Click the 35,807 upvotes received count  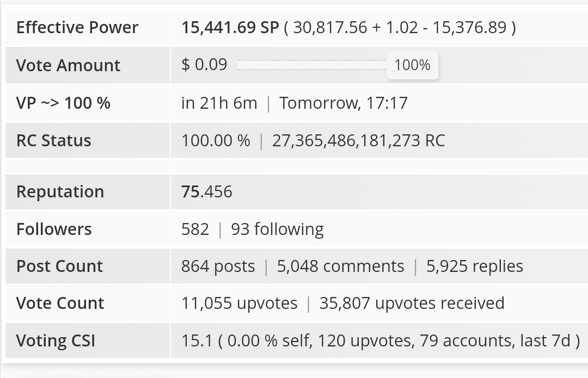coord(412,303)
